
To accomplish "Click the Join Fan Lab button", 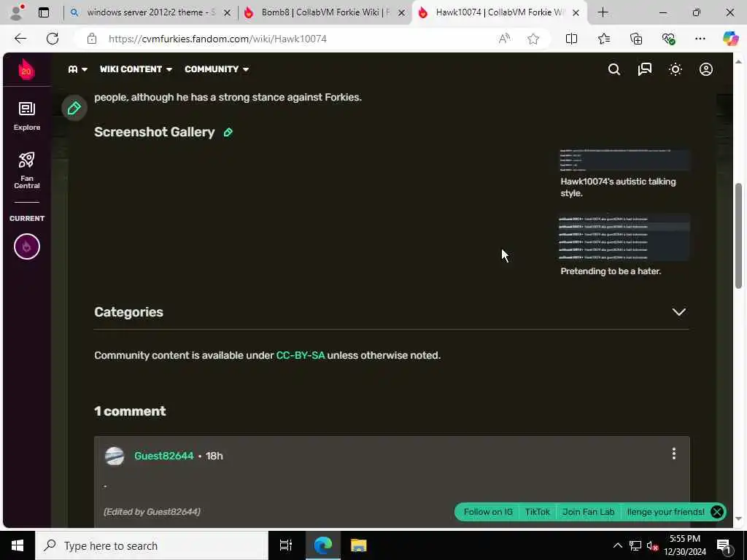I will tap(589, 512).
